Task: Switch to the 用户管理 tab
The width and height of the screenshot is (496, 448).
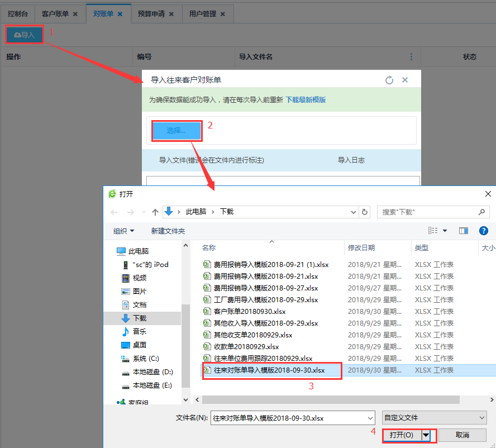Action: point(202,14)
